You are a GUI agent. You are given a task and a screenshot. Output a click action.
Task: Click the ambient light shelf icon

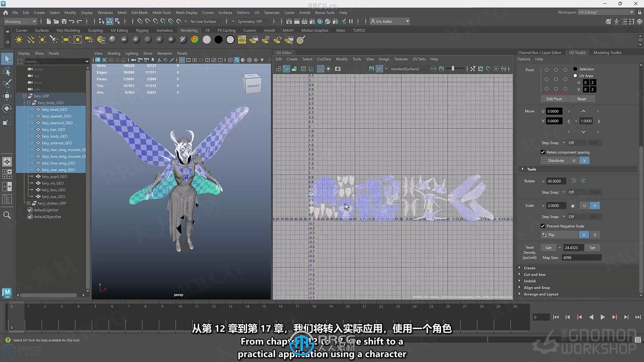click(x=19, y=40)
